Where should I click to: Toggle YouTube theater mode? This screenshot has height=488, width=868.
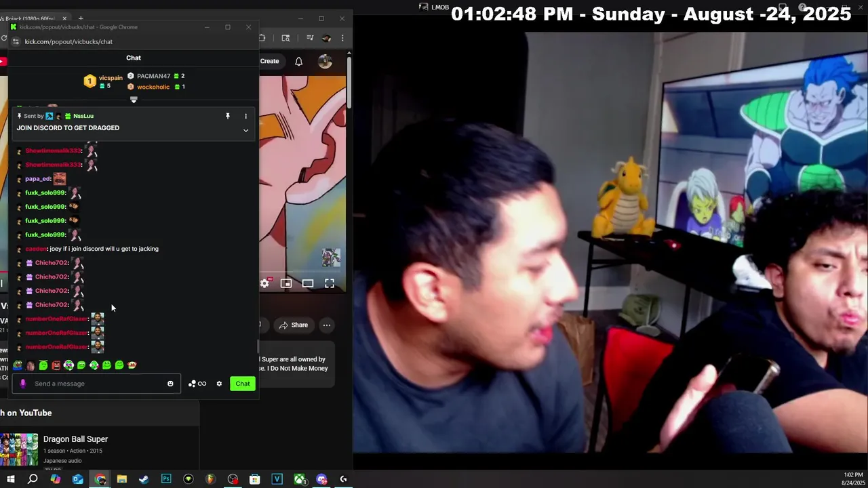[308, 283]
